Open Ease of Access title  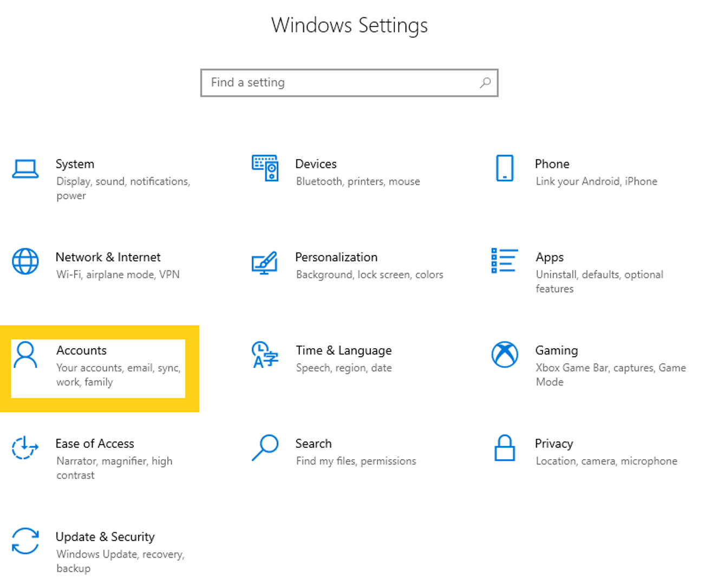[x=95, y=443]
